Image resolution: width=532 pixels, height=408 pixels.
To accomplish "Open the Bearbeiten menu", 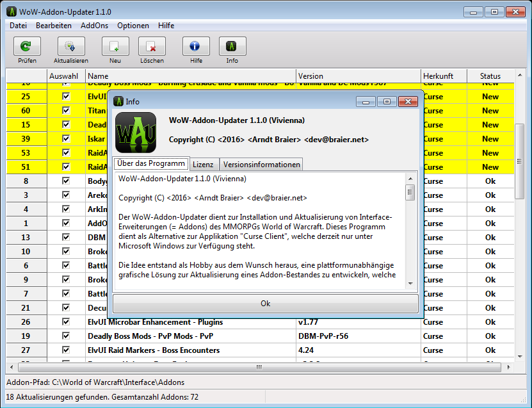I will (x=54, y=26).
